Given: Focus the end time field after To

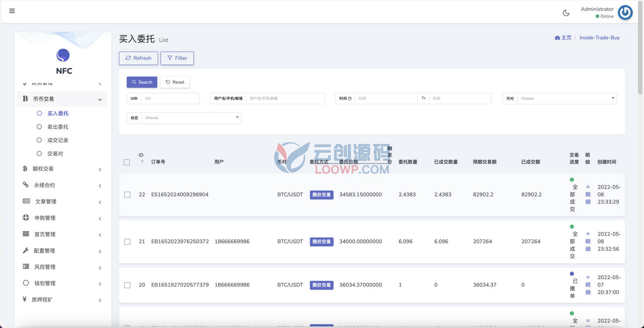Looking at the screenshot, I should tap(460, 98).
